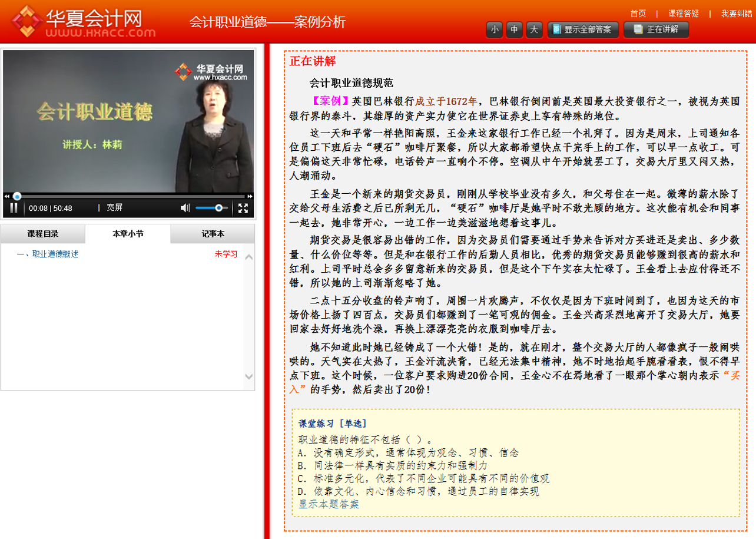756x539 pixels.
Task: Open 一、职业道德概述 chapter item
Action: 48,254
